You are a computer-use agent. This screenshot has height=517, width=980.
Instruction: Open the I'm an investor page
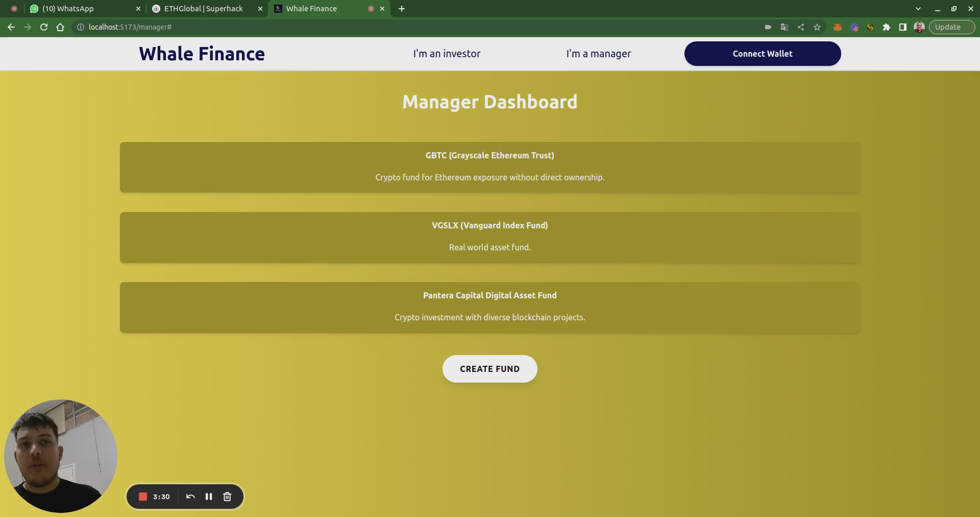click(447, 54)
